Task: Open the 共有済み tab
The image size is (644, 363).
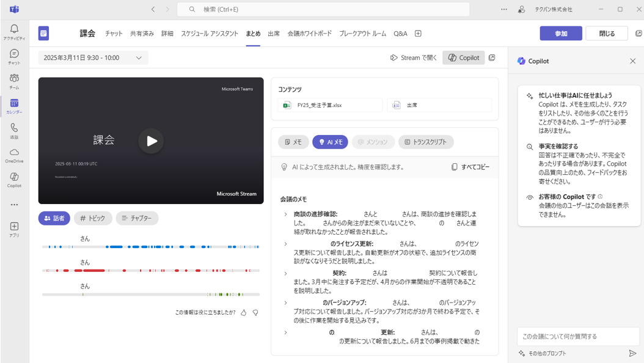Action: [142, 34]
